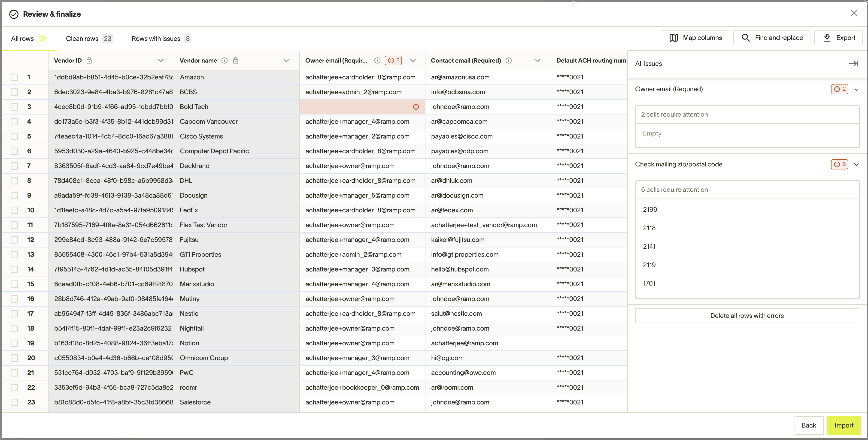This screenshot has height=440, width=868.
Task: Click Map columns button
Action: point(695,38)
